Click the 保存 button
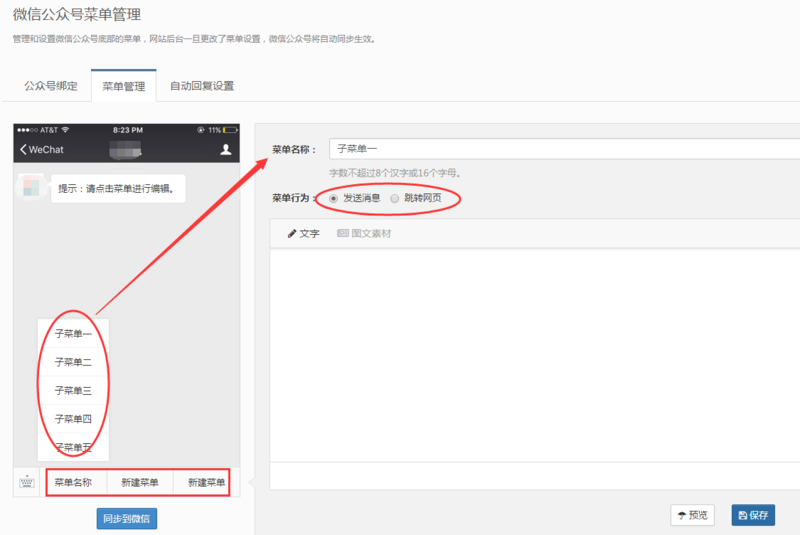The width and height of the screenshot is (800, 535). (753, 515)
